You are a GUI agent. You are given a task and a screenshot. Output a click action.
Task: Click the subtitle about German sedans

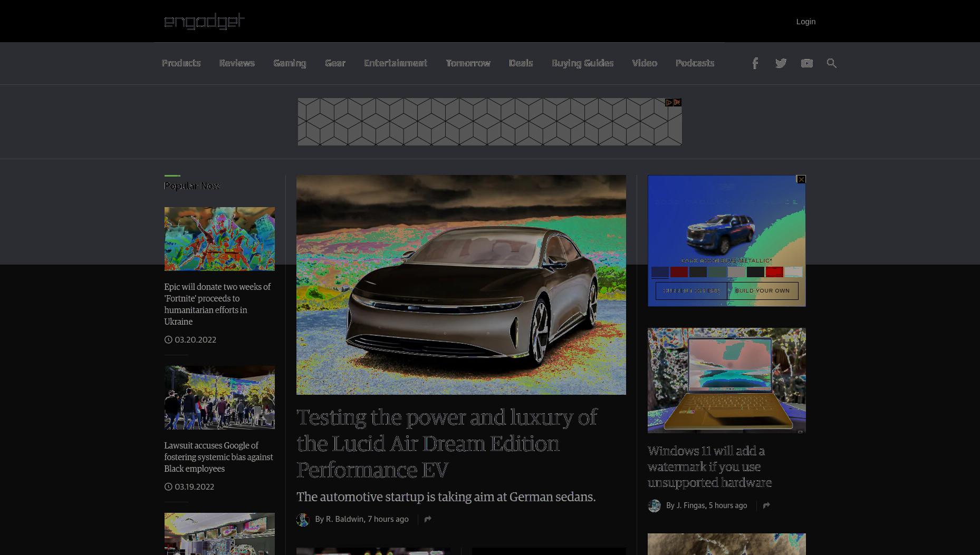tap(446, 497)
